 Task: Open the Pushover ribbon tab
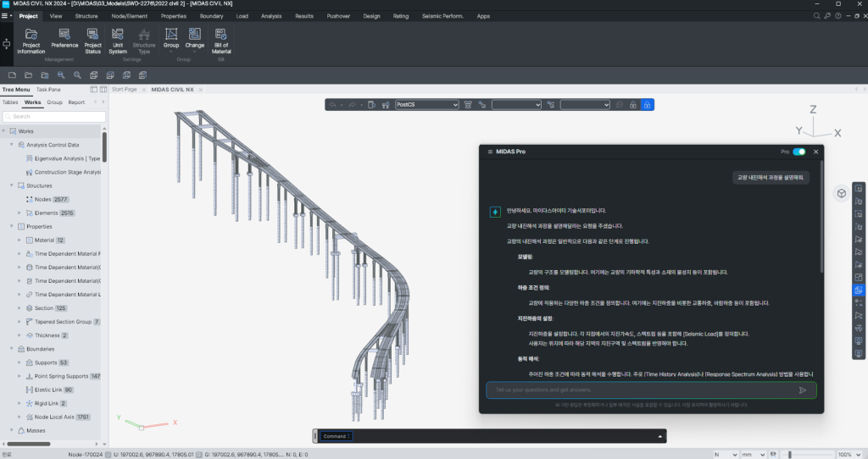pyautogui.click(x=337, y=16)
